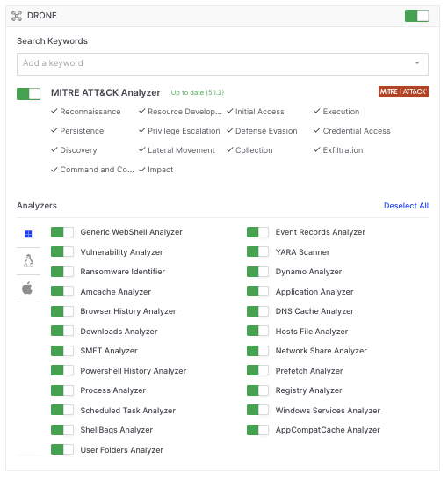448x481 pixels.
Task: Toggle Powershell History Analyzer
Action: pyautogui.click(x=62, y=370)
